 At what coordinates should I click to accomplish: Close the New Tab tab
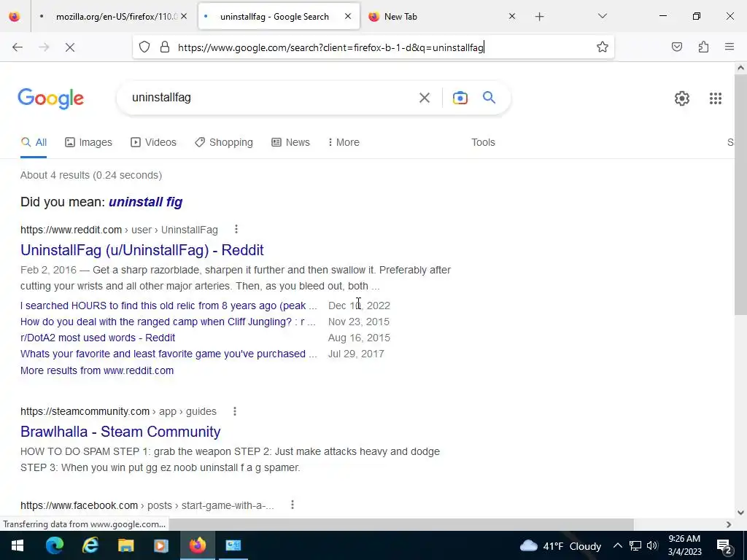511,17
